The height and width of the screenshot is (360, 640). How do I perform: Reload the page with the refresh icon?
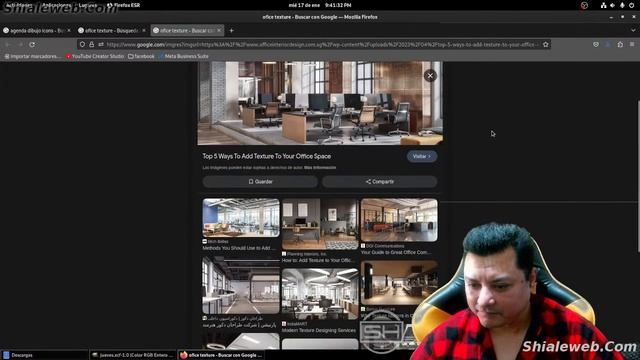click(x=32, y=44)
